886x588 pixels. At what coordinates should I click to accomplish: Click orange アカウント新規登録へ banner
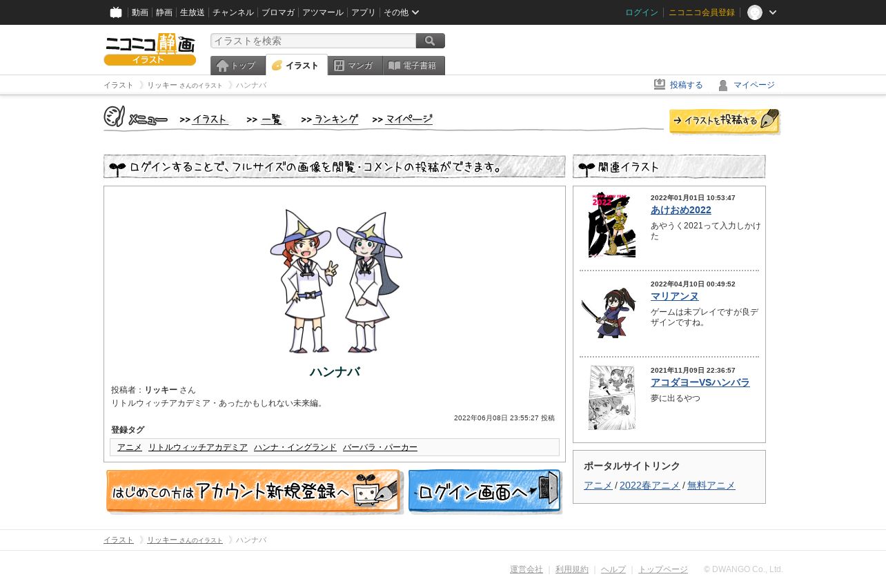click(x=254, y=491)
